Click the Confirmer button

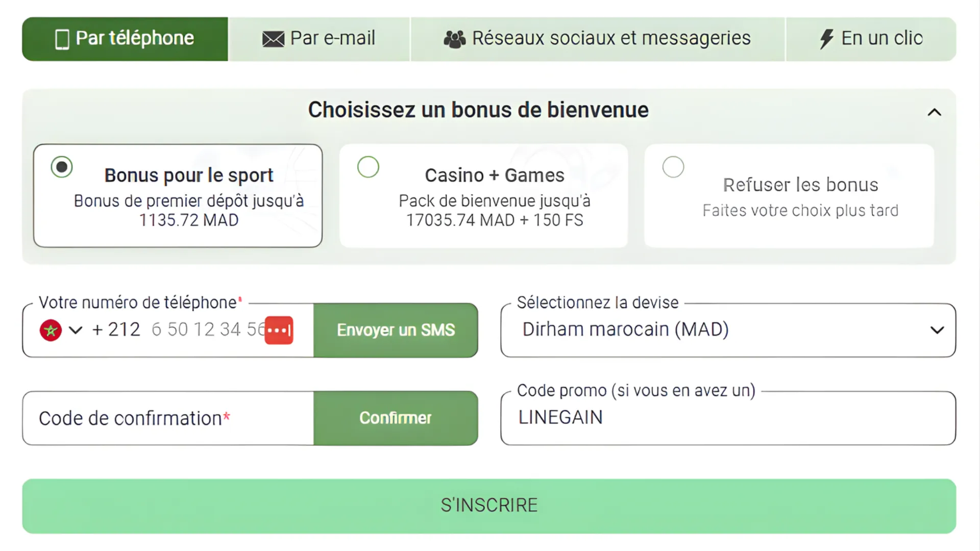coord(396,418)
